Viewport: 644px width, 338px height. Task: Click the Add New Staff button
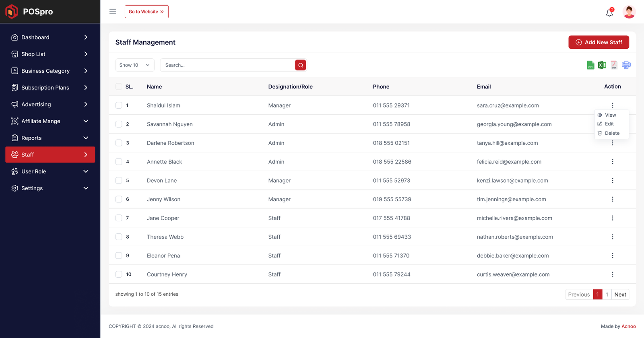[599, 42]
